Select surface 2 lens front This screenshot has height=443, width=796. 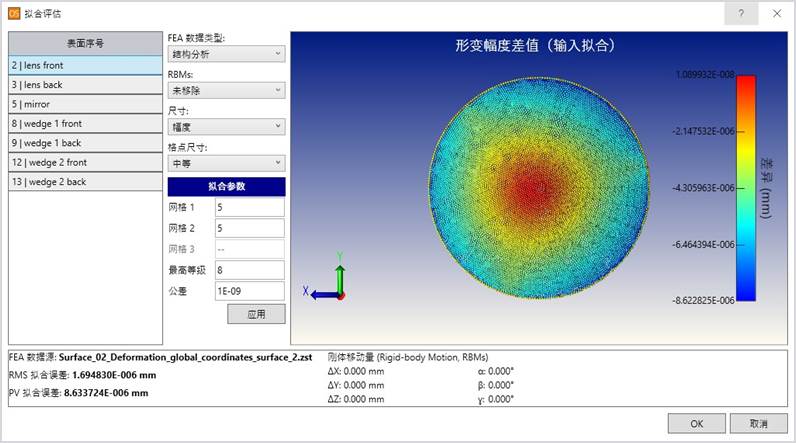[x=85, y=65]
